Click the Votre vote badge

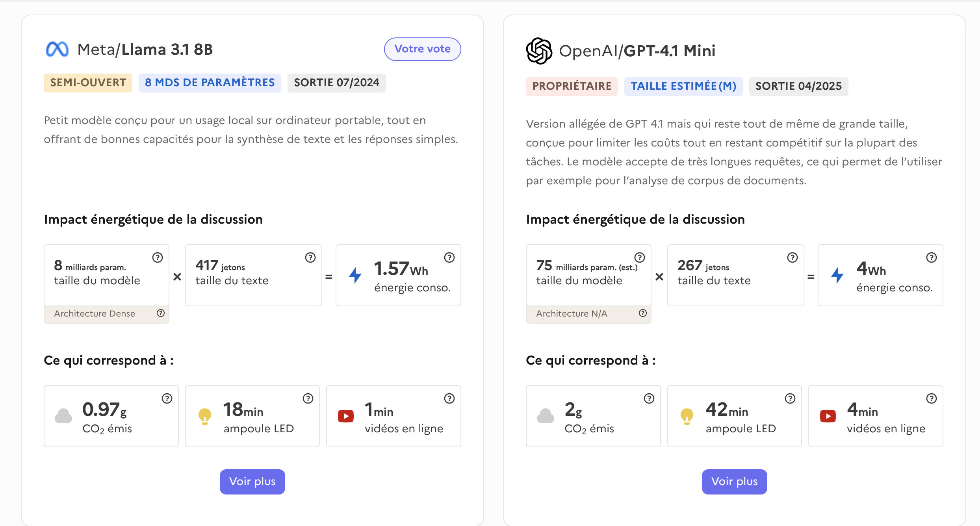(422, 49)
